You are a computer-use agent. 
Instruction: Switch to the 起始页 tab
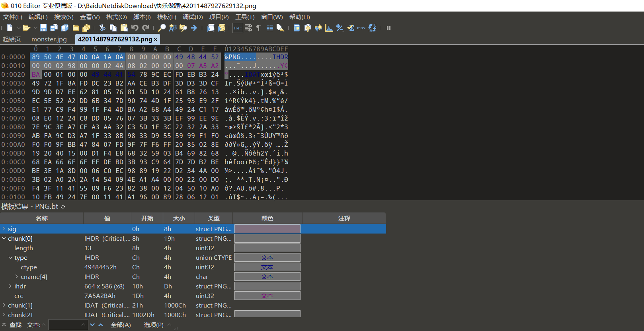click(12, 39)
